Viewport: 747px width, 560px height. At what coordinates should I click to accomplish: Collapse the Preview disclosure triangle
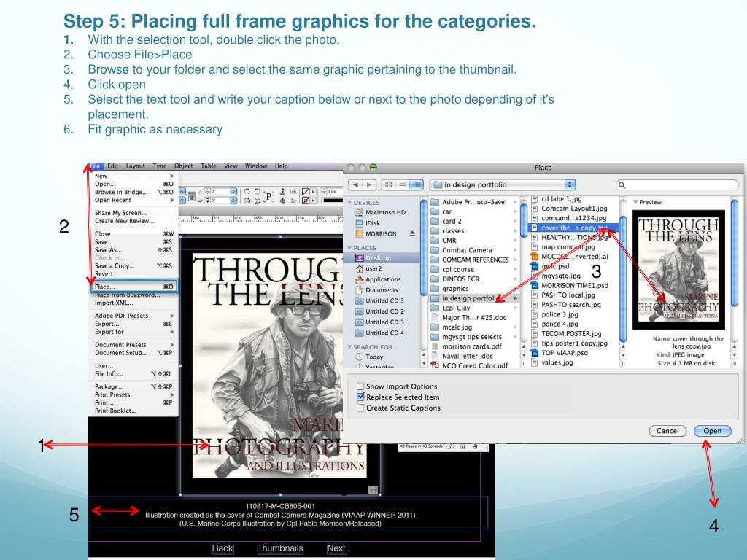pyautogui.click(x=635, y=202)
